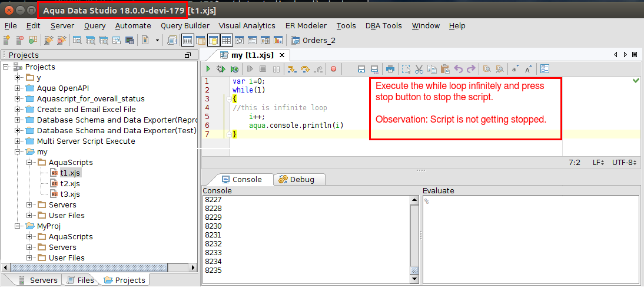The width and height of the screenshot is (644, 287).
Task: Print the script using the printer icon
Action: click(391, 69)
